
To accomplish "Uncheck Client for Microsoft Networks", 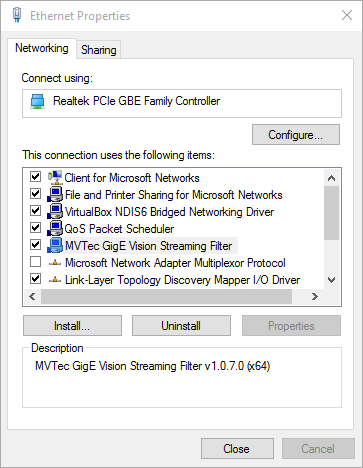I will pyautogui.click(x=35, y=177).
